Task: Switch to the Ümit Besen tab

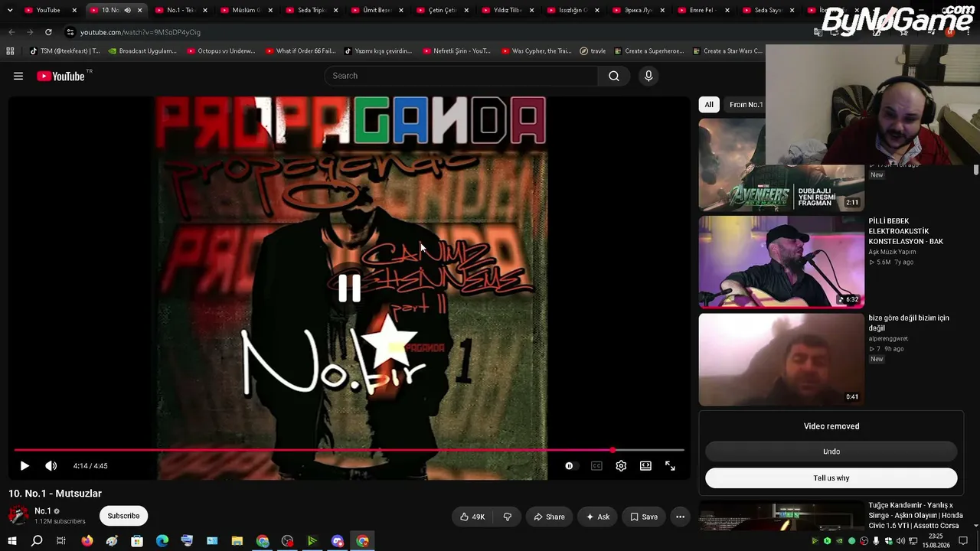Action: coord(377,10)
